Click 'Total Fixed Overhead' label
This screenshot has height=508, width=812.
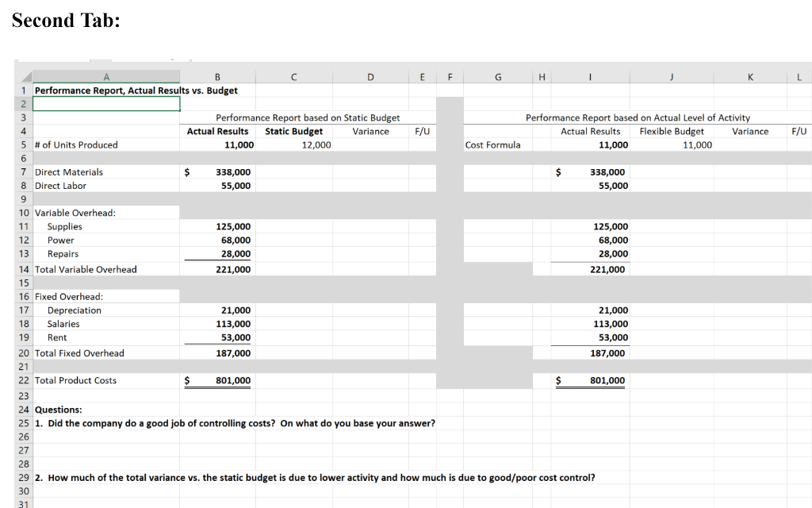click(79, 353)
